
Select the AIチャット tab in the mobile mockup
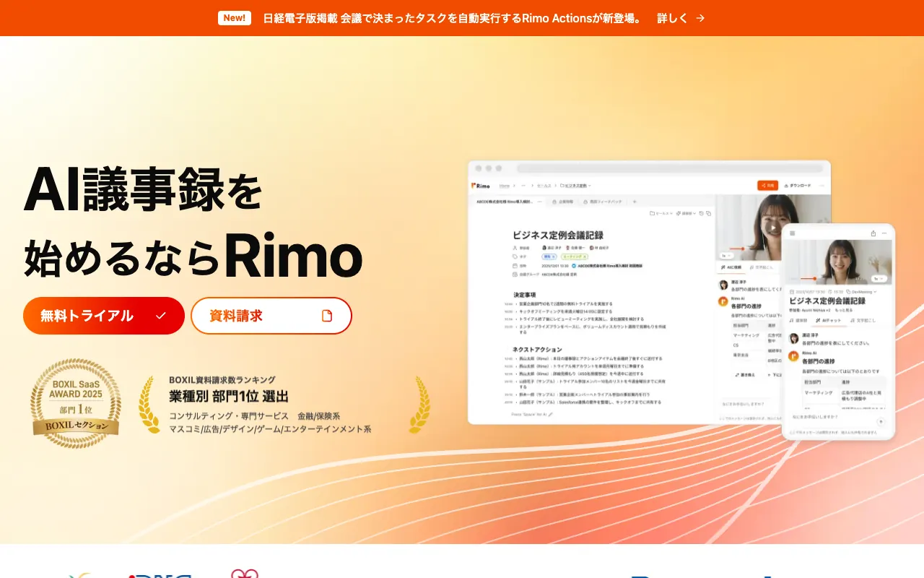pos(827,320)
